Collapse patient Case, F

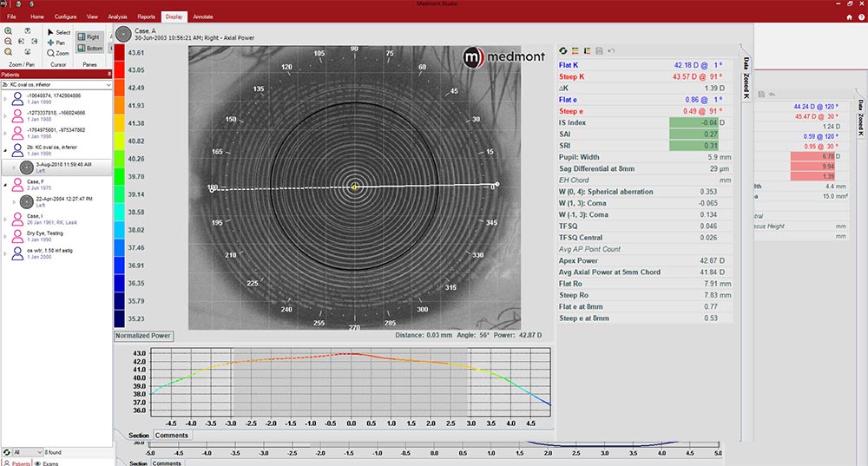[x=5, y=184]
